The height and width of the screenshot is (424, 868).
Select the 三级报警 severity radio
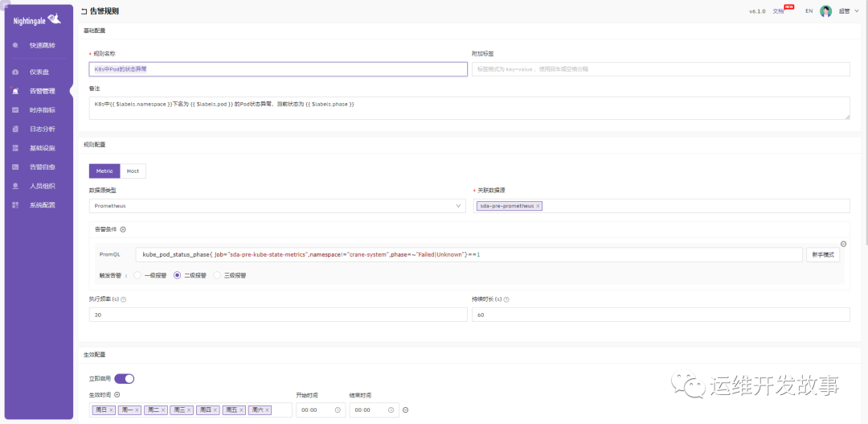[x=217, y=275]
